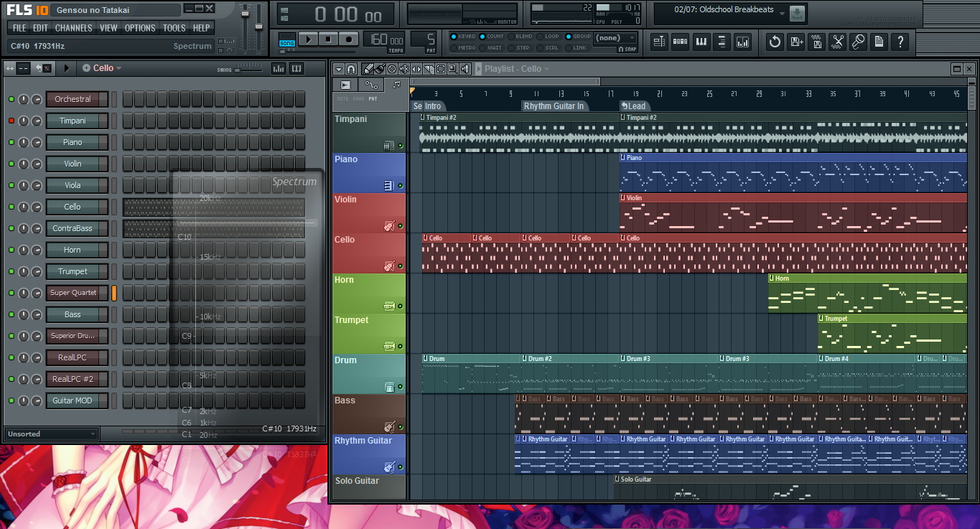Toggle the Record button
This screenshot has width=980, height=529.
click(x=348, y=39)
